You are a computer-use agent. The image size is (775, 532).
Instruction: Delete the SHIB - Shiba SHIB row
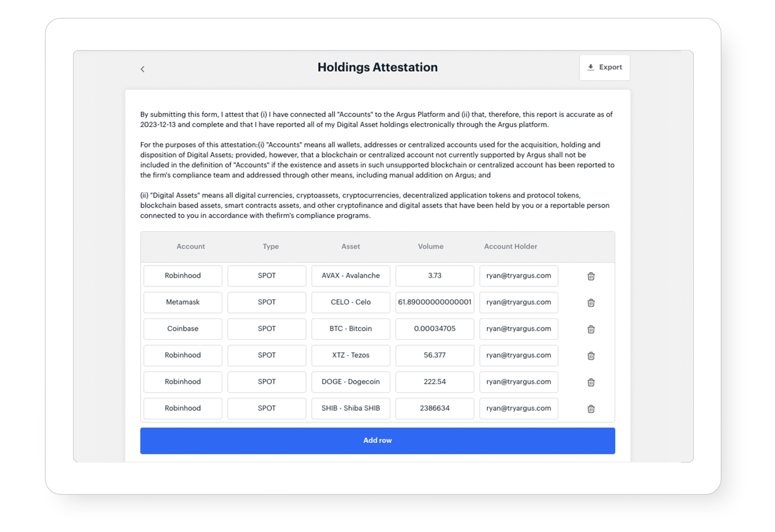pos(591,409)
